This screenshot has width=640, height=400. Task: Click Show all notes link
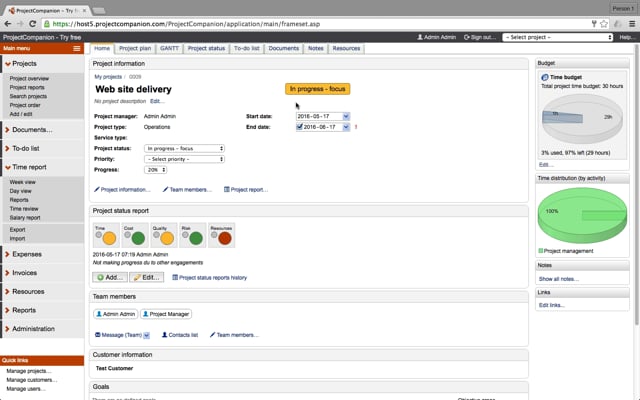point(558,279)
